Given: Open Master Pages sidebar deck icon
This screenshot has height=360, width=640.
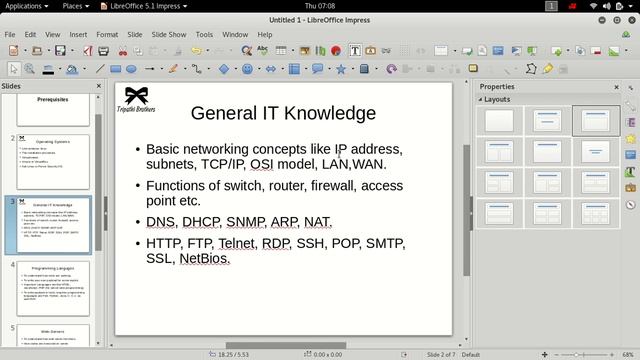Looking at the screenshot, I should [x=630, y=155].
